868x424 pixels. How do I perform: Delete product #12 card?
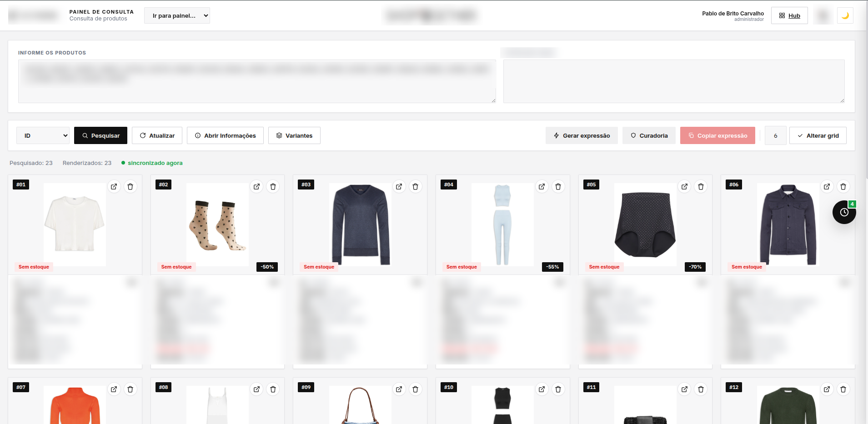843,389
